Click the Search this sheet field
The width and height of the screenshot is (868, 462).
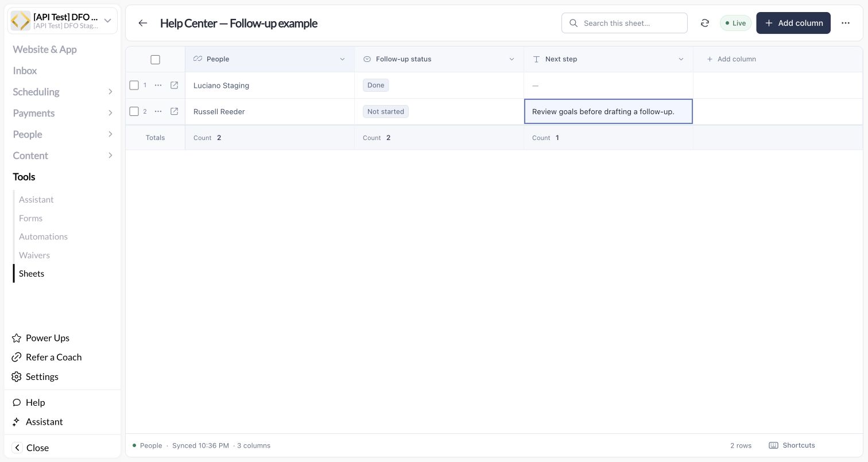(x=625, y=23)
